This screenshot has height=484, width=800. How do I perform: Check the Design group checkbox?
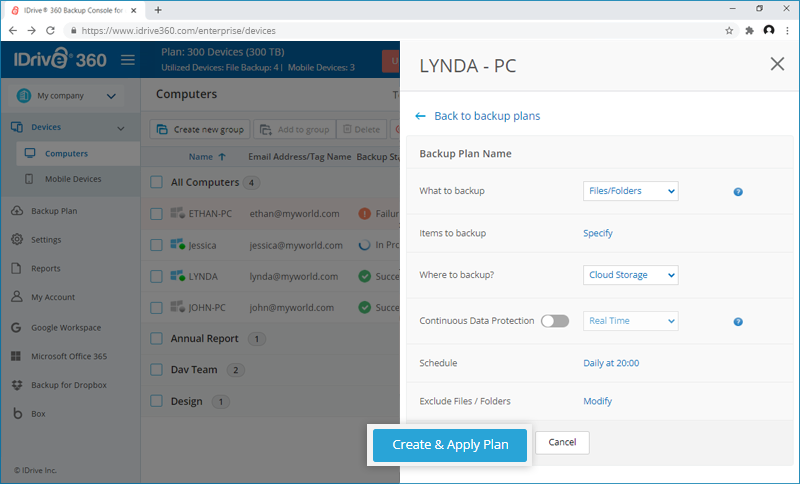157,401
